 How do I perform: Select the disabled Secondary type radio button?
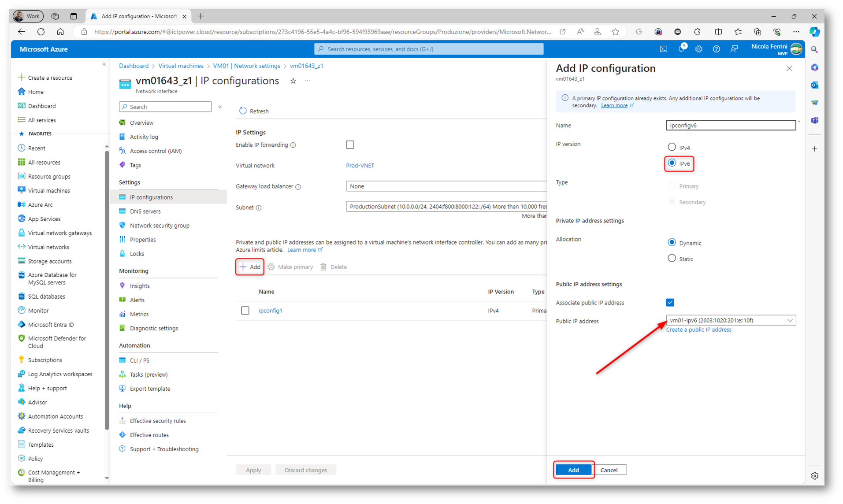[672, 202]
